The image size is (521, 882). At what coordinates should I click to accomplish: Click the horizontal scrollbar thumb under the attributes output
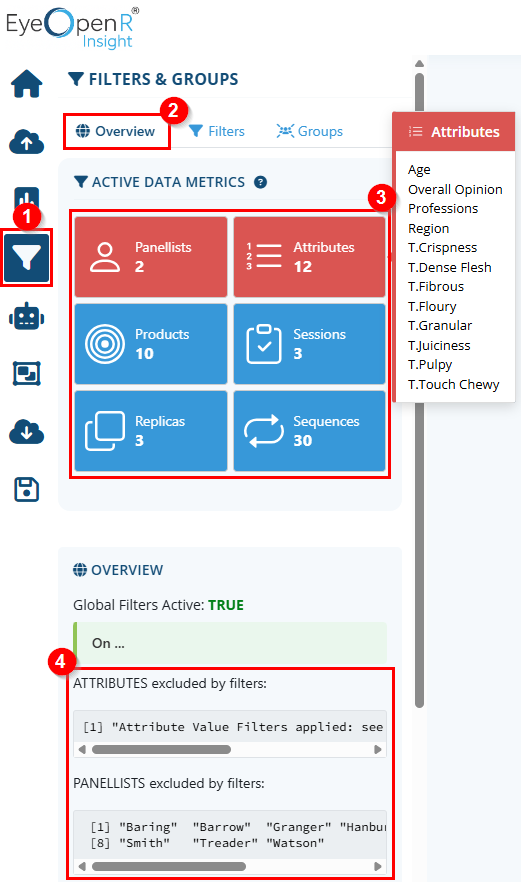(161, 749)
